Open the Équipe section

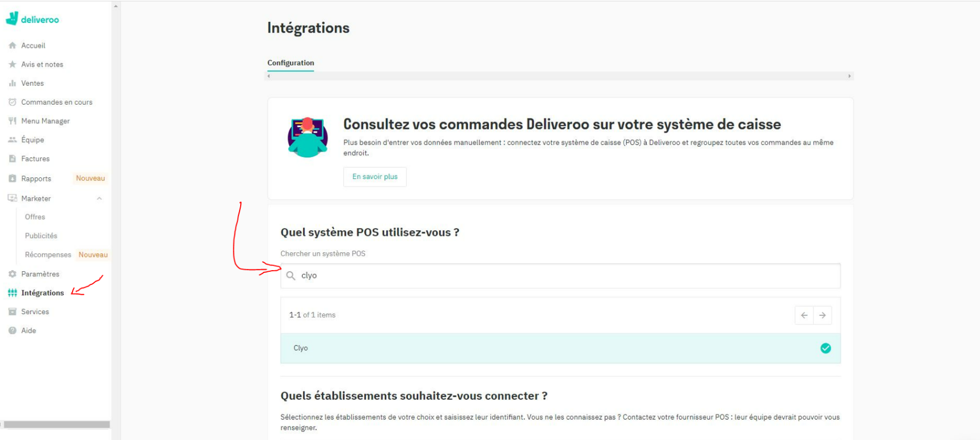click(33, 140)
